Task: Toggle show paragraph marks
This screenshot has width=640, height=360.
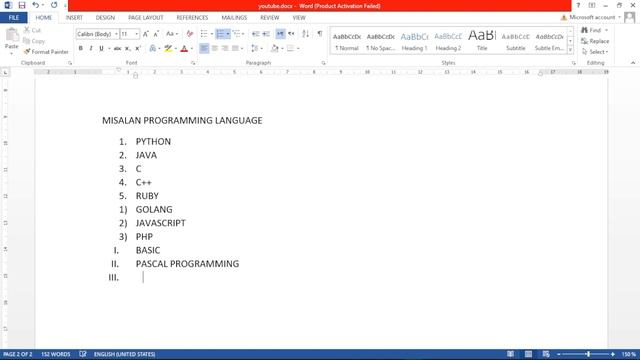Action: [320, 34]
